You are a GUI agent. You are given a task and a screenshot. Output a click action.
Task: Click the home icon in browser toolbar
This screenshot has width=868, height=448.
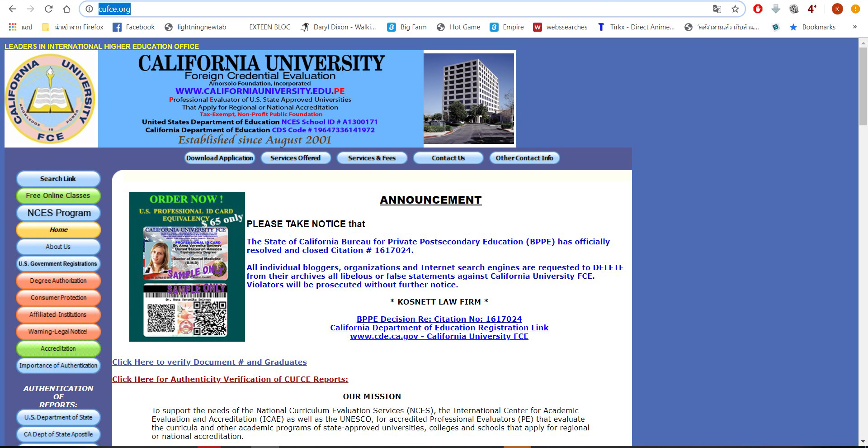[66, 9]
